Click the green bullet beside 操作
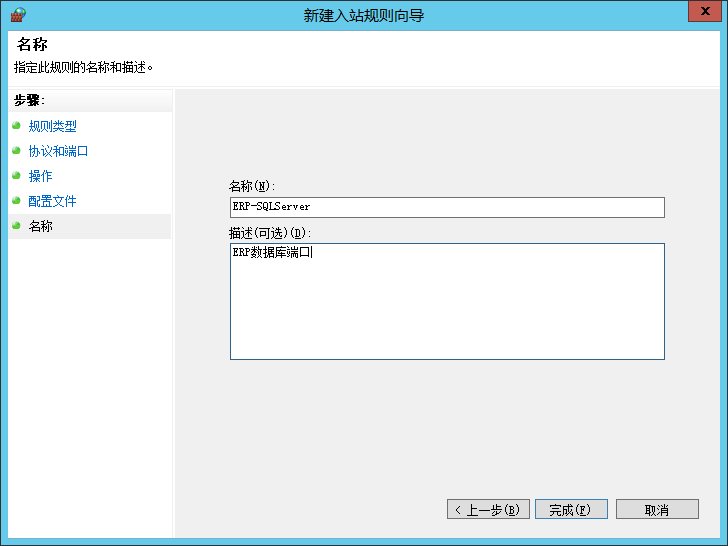 coord(16,176)
